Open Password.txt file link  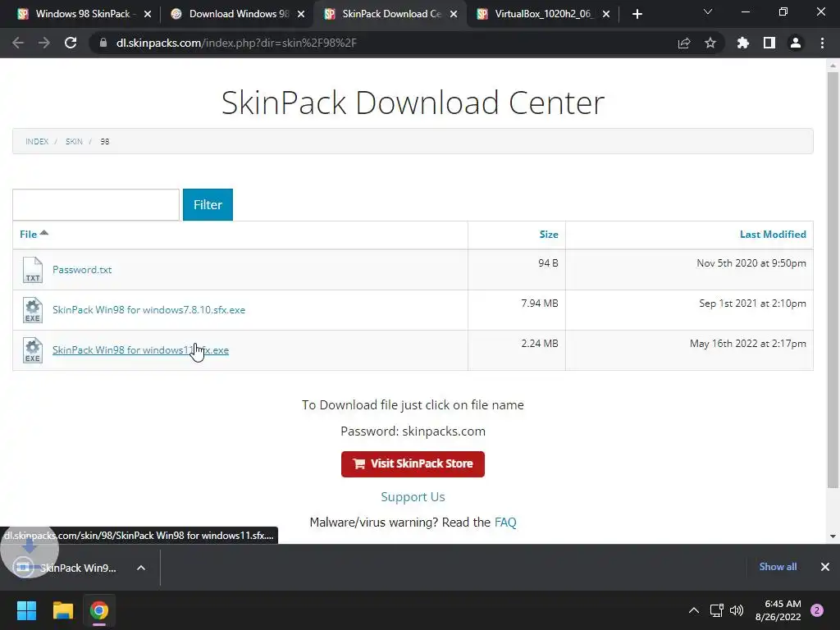pyautogui.click(x=82, y=269)
